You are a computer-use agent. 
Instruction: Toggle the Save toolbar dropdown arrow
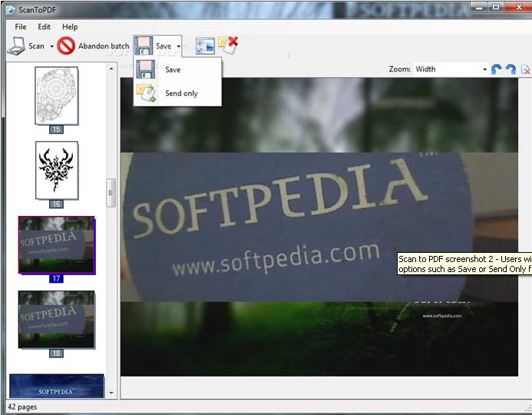pyautogui.click(x=178, y=46)
